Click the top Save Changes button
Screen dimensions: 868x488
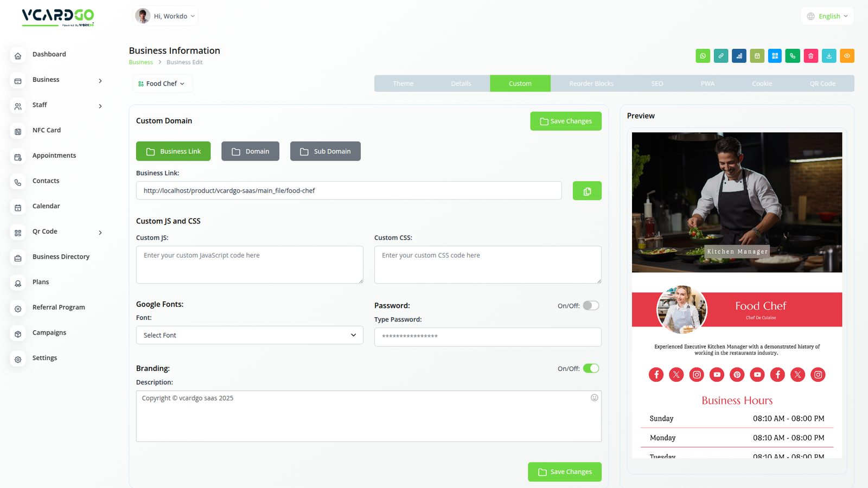565,121
